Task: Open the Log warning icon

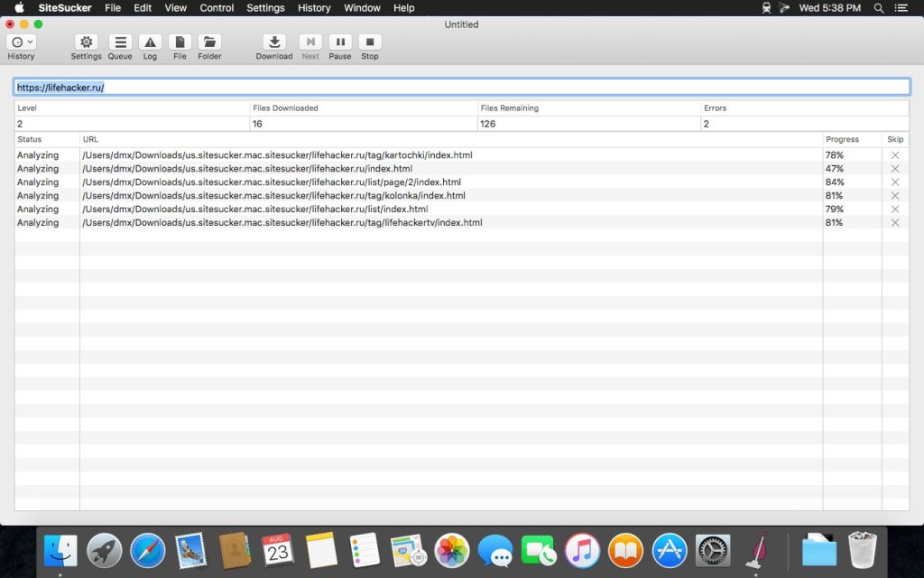Action: 150,42
